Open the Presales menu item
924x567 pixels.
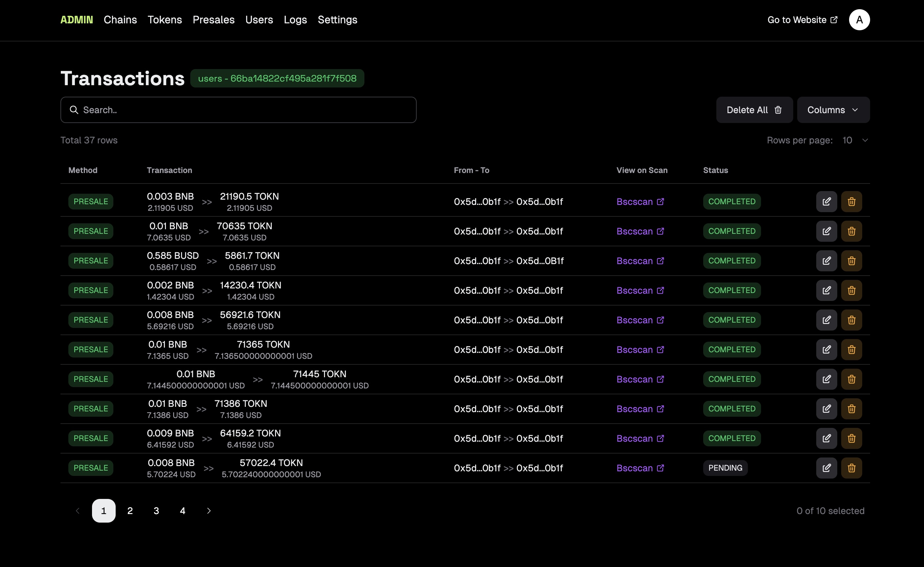(213, 19)
